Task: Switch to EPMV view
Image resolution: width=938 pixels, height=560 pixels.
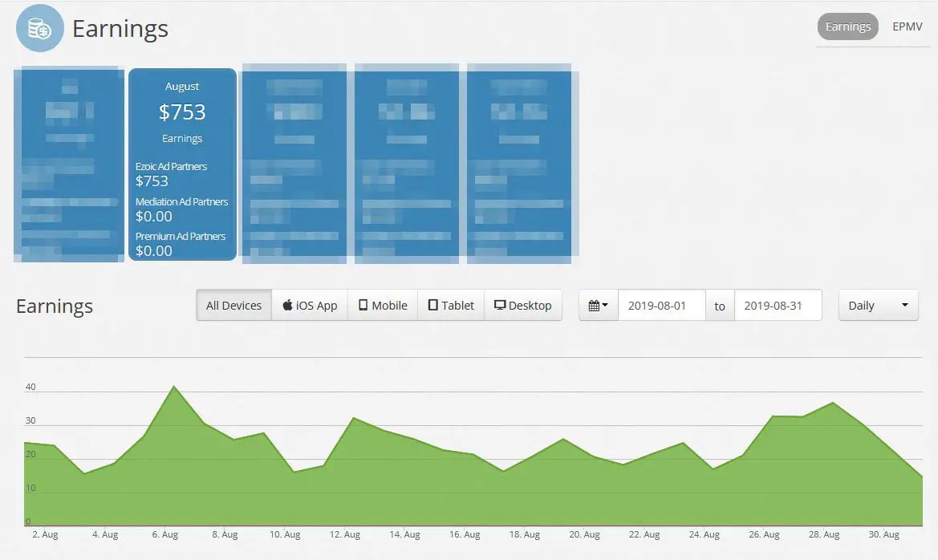Action: click(x=907, y=26)
